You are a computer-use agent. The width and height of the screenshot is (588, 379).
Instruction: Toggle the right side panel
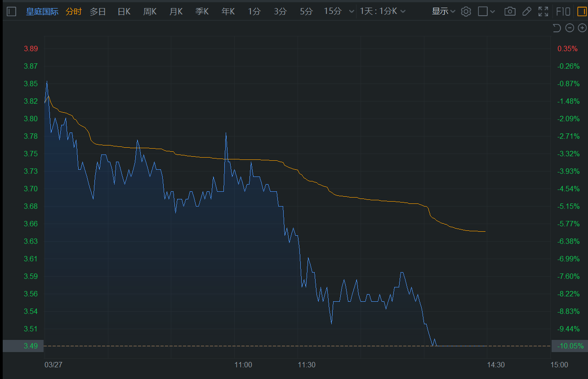pyautogui.click(x=582, y=12)
